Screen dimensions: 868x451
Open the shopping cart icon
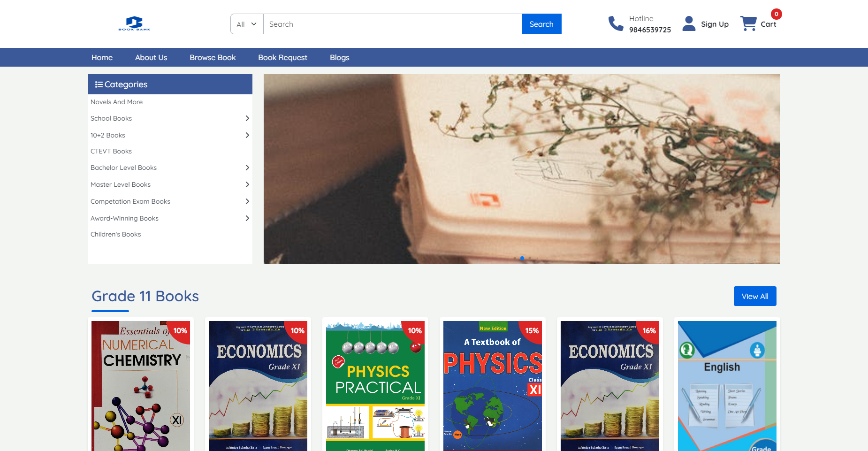click(x=748, y=23)
